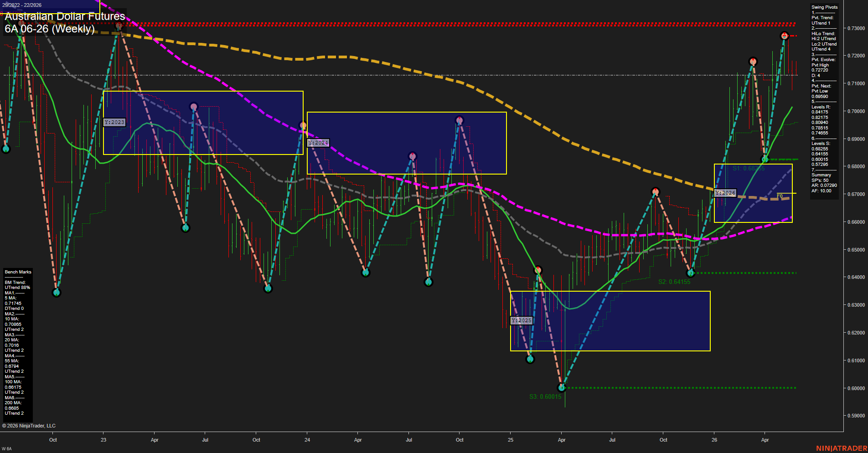This screenshot has height=453, width=868.
Task: Click the 200 MA value 0.6685
Action: click(x=11, y=408)
